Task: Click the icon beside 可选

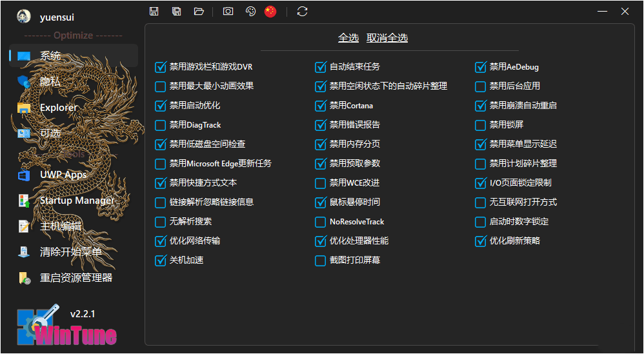Action: [x=24, y=133]
